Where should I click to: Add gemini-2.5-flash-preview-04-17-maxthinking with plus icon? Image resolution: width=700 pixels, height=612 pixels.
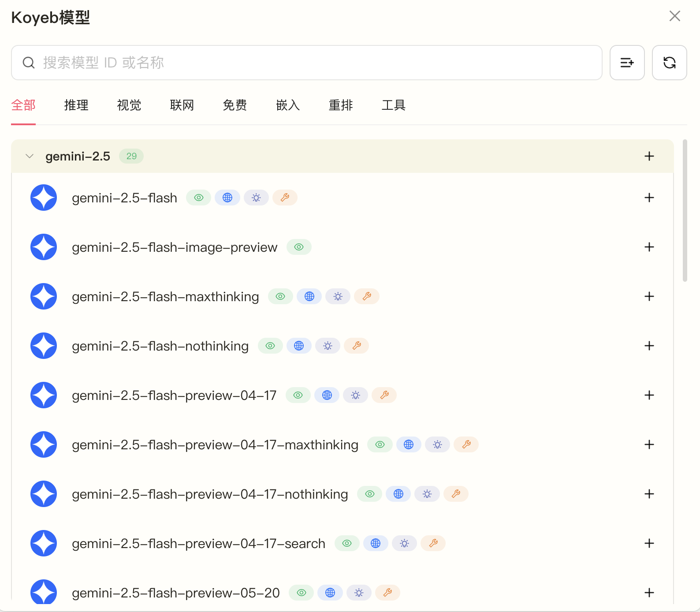pos(649,444)
